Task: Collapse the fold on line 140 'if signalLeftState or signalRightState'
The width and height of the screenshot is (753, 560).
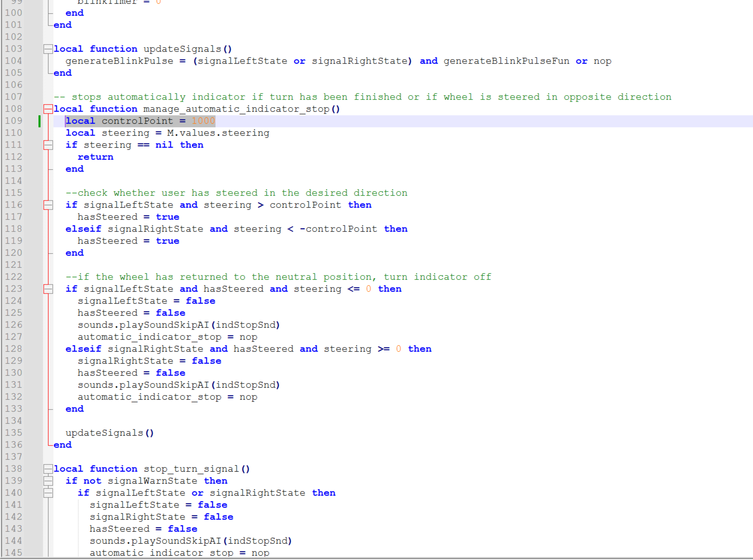Action: pos(48,493)
